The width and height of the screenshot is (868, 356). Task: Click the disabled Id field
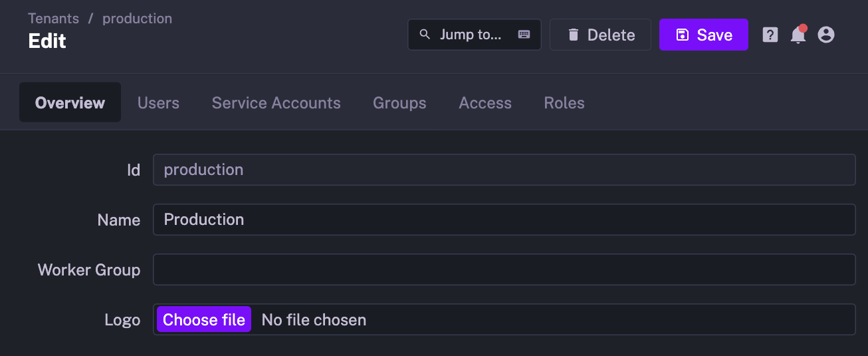504,170
